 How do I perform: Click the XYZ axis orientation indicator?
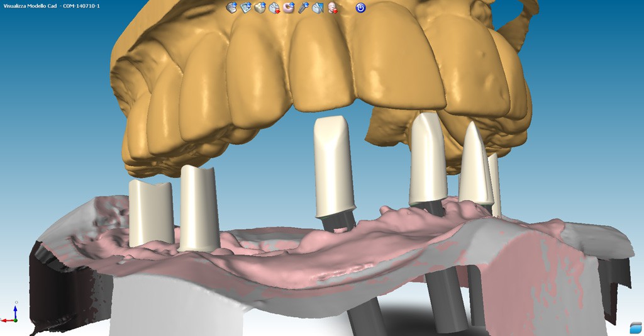(9, 312)
